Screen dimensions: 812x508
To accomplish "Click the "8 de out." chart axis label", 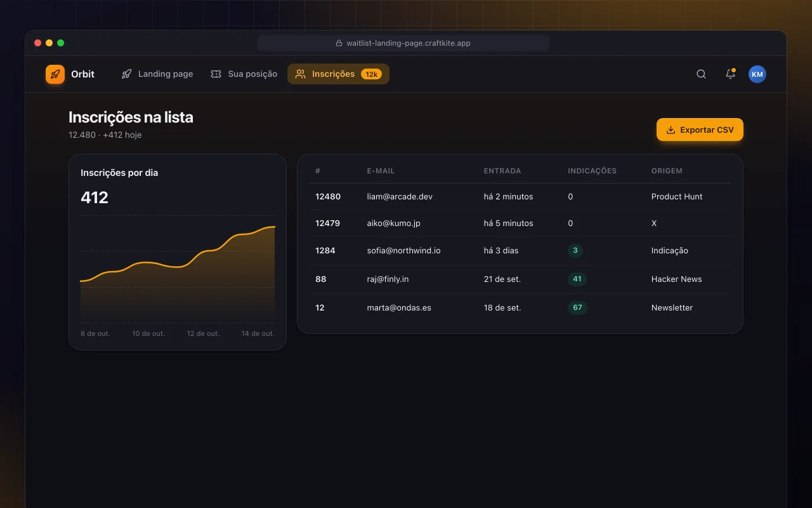I will (x=95, y=333).
